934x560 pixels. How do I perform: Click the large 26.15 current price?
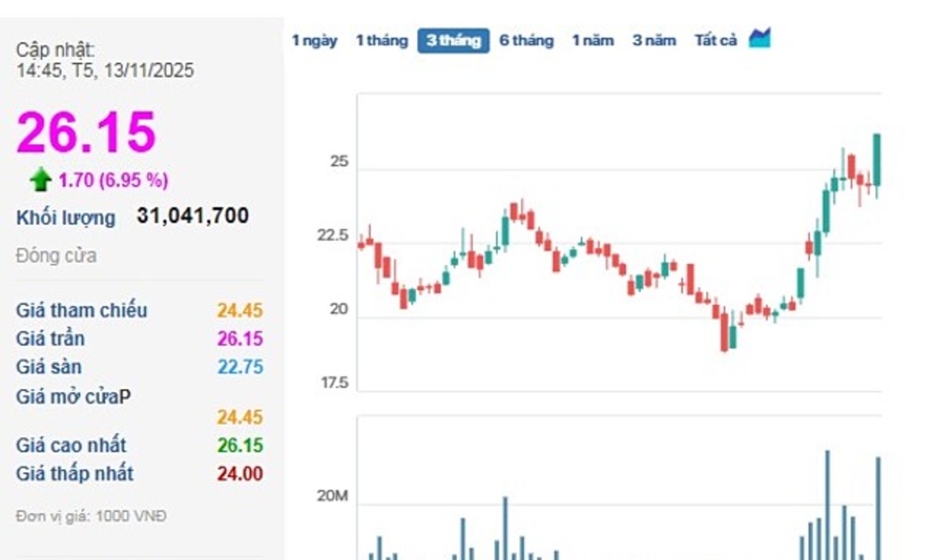(86, 132)
